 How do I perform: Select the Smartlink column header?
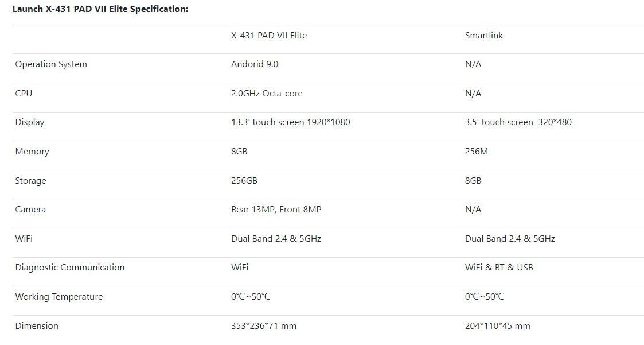(x=484, y=36)
